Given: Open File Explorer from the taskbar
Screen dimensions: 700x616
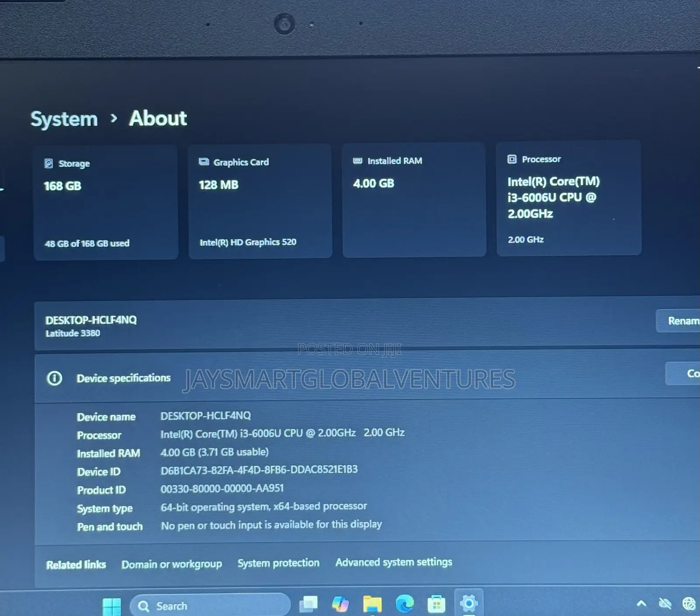Looking at the screenshot, I should point(372,604).
